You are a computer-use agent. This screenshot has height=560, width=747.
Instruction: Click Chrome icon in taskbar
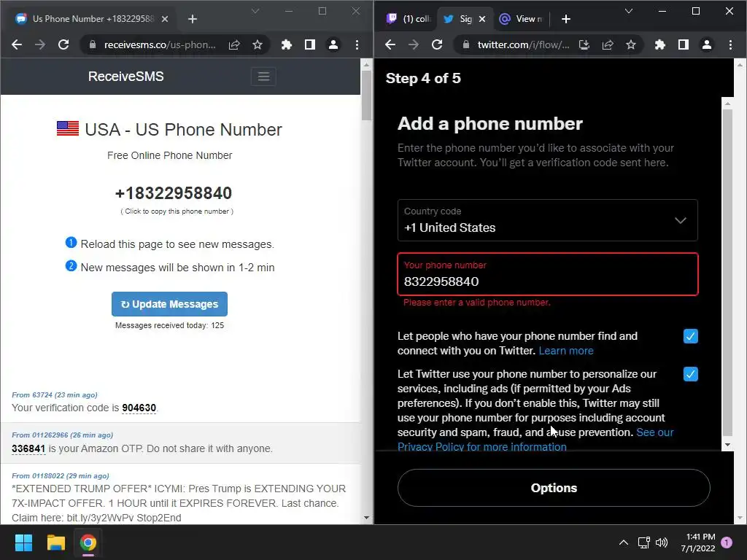88,542
